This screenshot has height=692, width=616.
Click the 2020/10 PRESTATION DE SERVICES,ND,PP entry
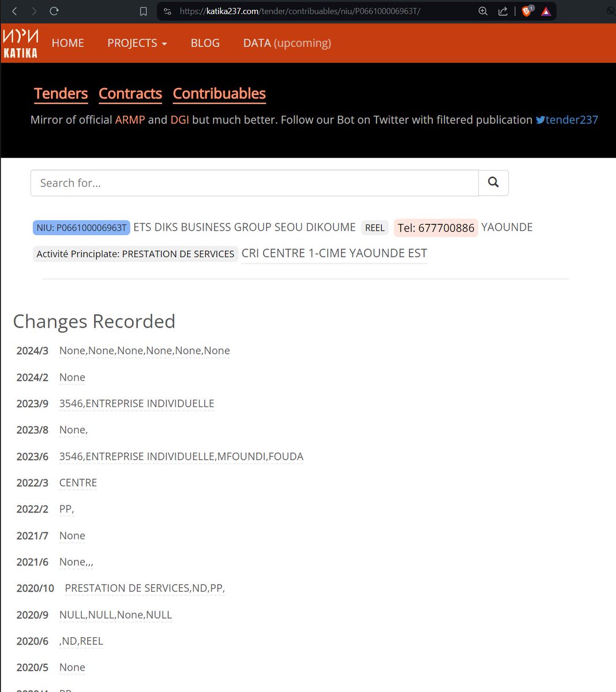pos(145,588)
